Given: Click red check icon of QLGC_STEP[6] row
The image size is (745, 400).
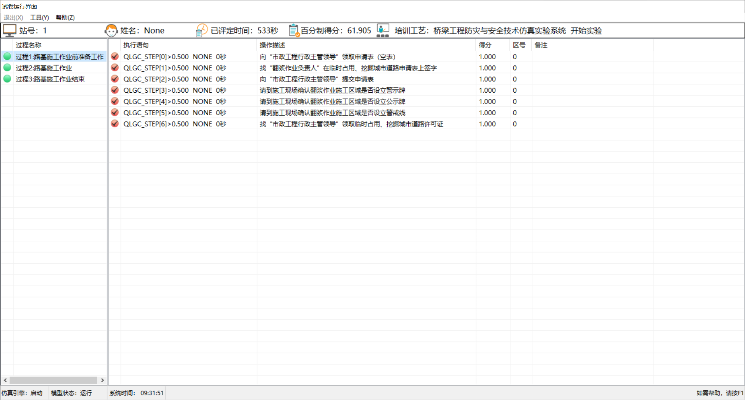Looking at the screenshot, I should pos(115,124).
